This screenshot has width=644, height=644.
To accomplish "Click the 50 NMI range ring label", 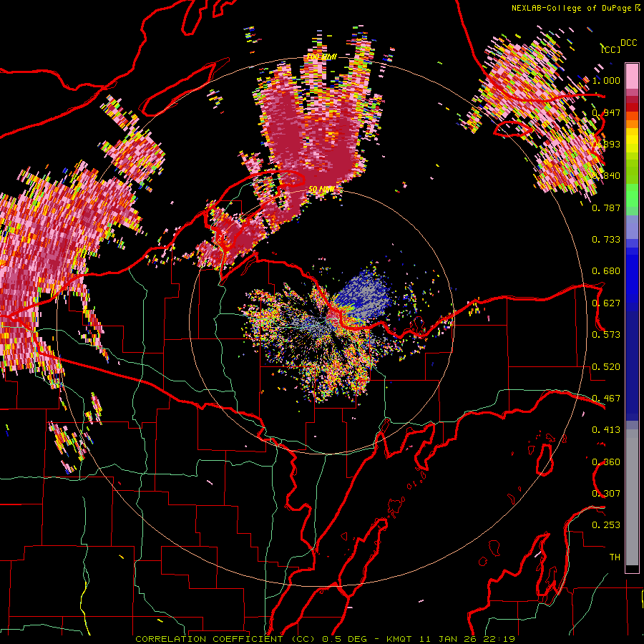I will point(321,190).
